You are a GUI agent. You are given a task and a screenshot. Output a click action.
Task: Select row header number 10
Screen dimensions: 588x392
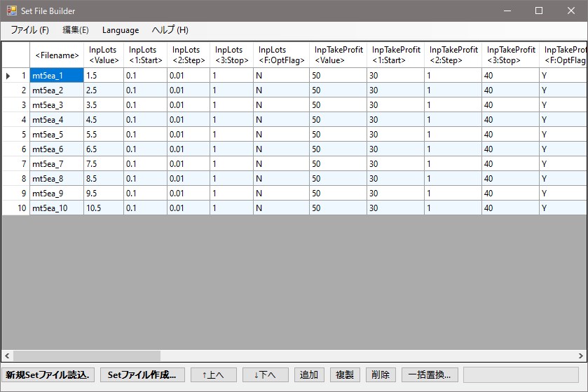point(15,208)
